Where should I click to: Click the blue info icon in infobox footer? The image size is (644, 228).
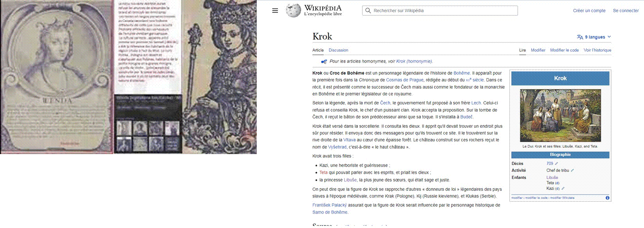tap(607, 198)
